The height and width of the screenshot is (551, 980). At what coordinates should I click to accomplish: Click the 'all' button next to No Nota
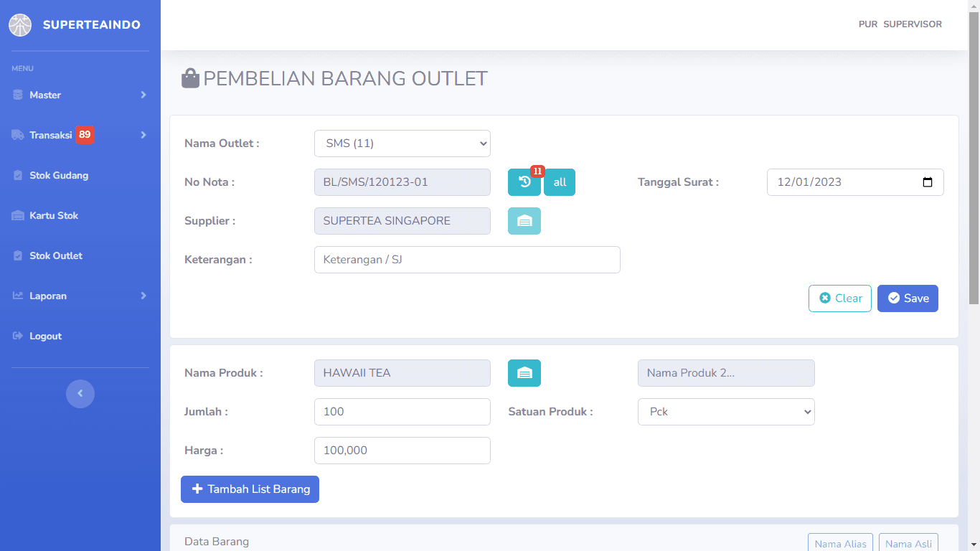coord(560,182)
